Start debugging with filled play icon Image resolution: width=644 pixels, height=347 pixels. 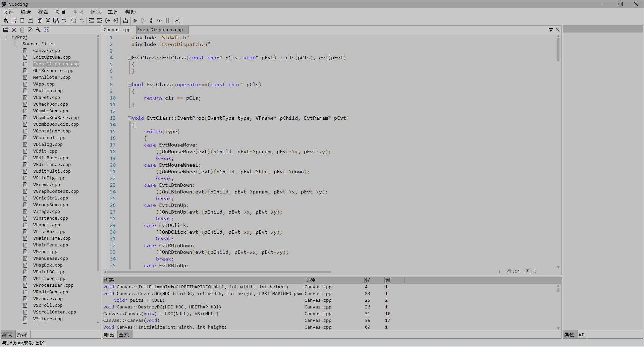135,20
